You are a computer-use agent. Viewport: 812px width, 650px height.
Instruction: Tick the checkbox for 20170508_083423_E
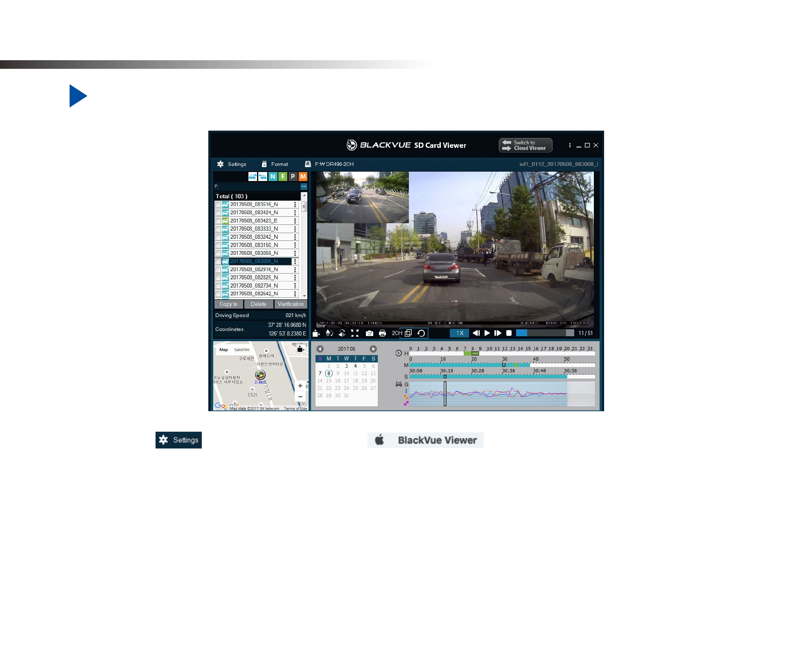[x=218, y=221]
